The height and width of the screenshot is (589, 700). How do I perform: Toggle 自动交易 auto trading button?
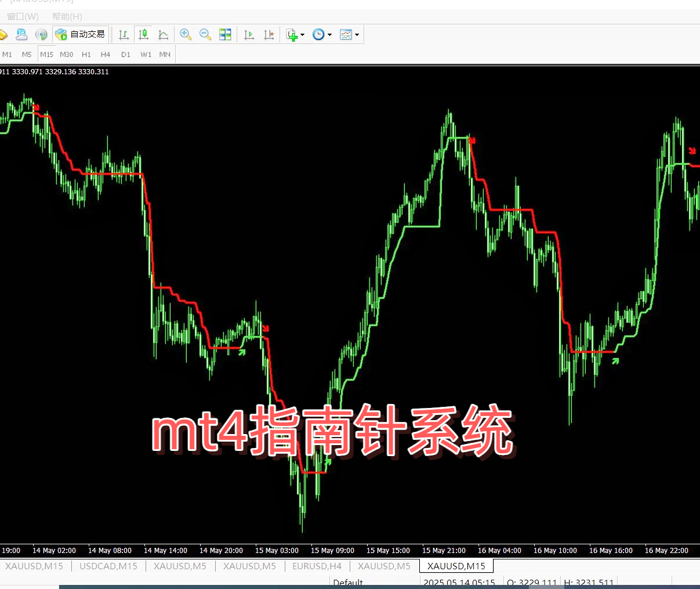click(80, 34)
